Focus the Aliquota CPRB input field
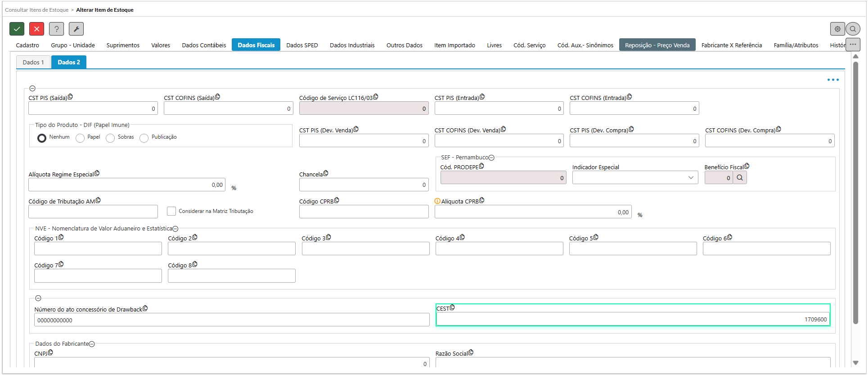Image resolution: width=868 pixels, height=375 pixels. tap(533, 212)
